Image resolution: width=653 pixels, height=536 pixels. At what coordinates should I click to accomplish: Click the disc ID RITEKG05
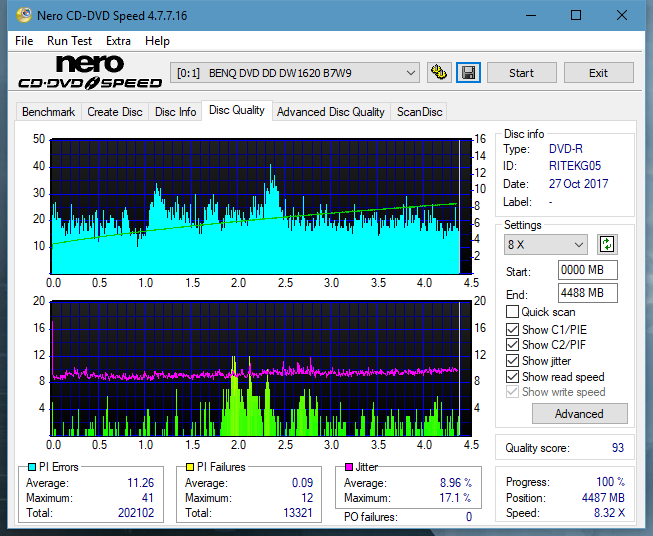coord(575,166)
